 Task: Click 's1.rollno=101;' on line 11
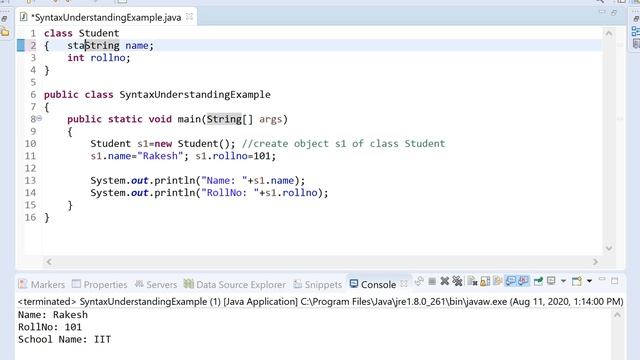coord(236,156)
